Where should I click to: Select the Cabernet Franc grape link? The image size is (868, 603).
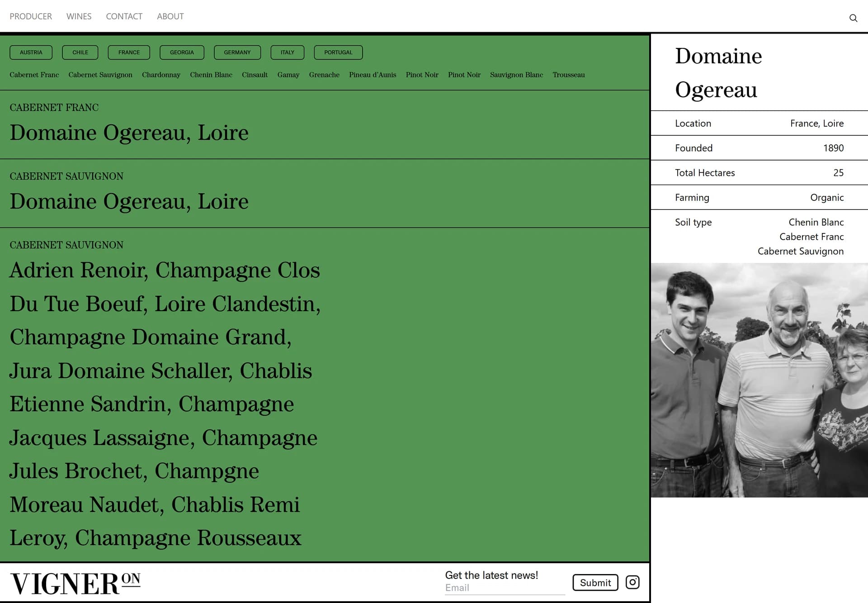(x=34, y=75)
